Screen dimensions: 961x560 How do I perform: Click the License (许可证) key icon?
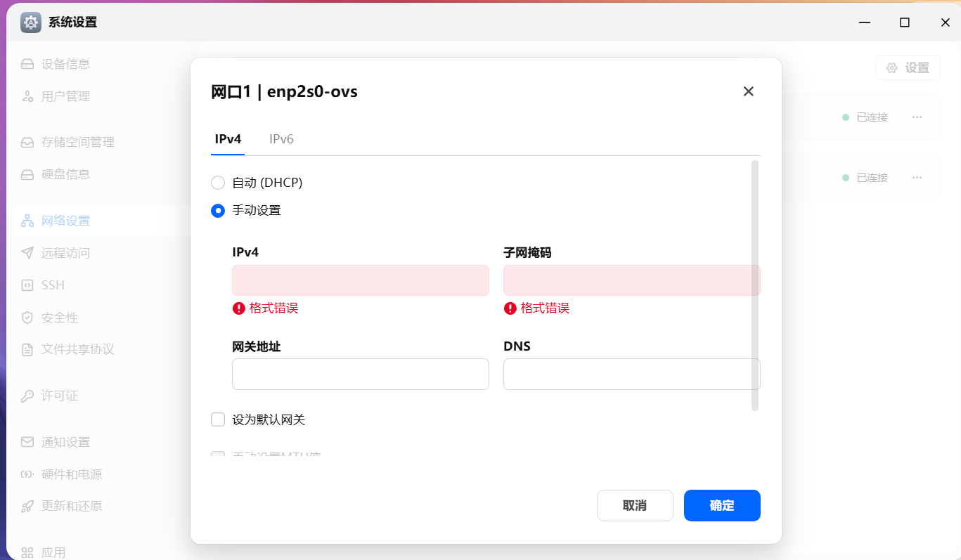(x=27, y=396)
